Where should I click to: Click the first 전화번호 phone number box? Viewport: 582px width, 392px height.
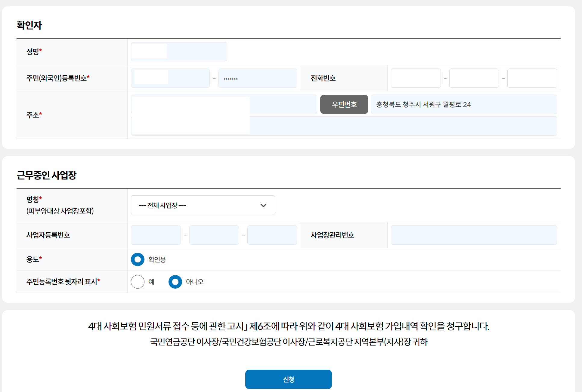pyautogui.click(x=416, y=78)
